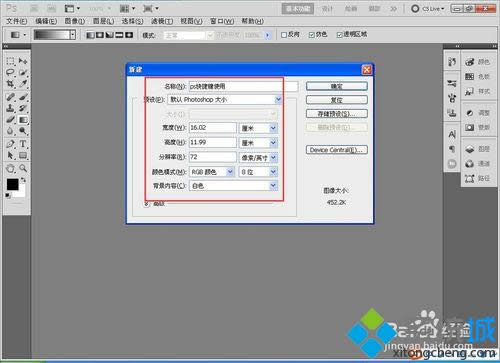Select the Crop tool
Image resolution: width=500 pixels, height=363 pixels.
(x=10, y=84)
